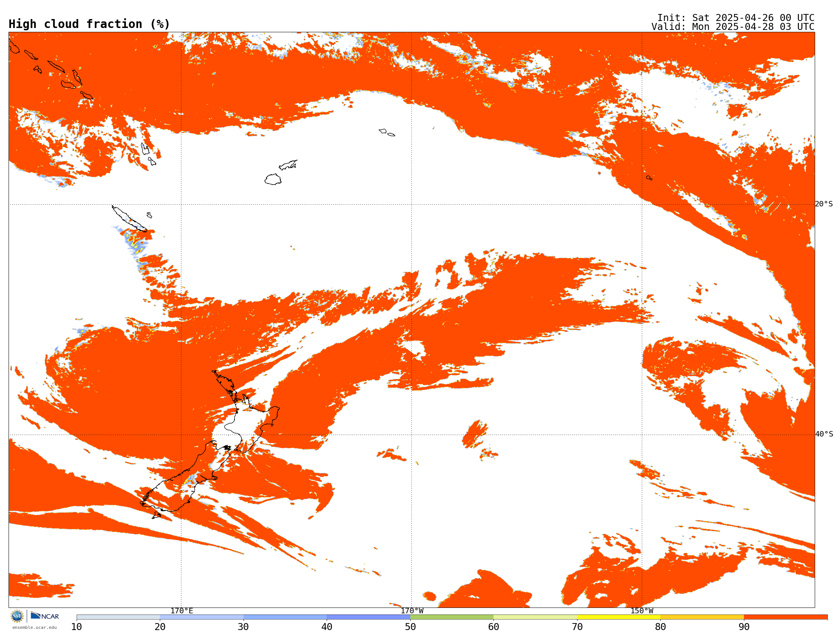Viewport: 840px width, 632px height.
Task: Pick the above-90 orange-red colorbar segment
Action: click(786, 617)
